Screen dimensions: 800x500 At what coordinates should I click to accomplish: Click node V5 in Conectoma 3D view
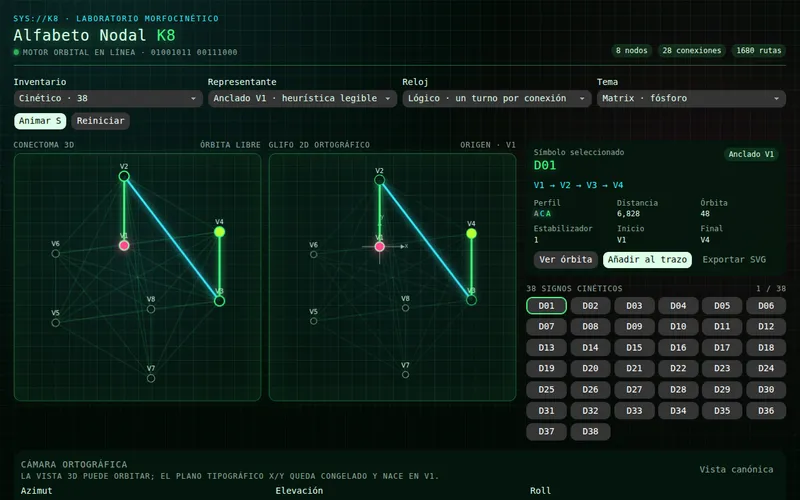56,323
